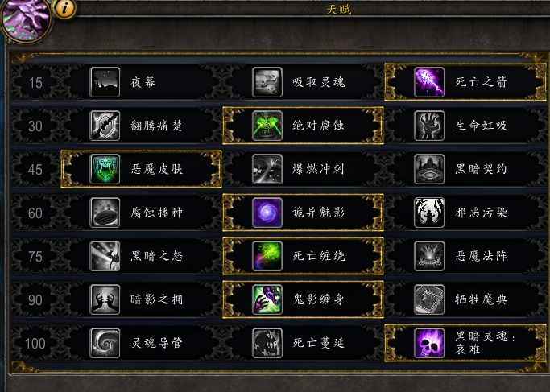Choose the 生命虹吸 hand icon
Screen dimensions: 550x392
click(429, 126)
